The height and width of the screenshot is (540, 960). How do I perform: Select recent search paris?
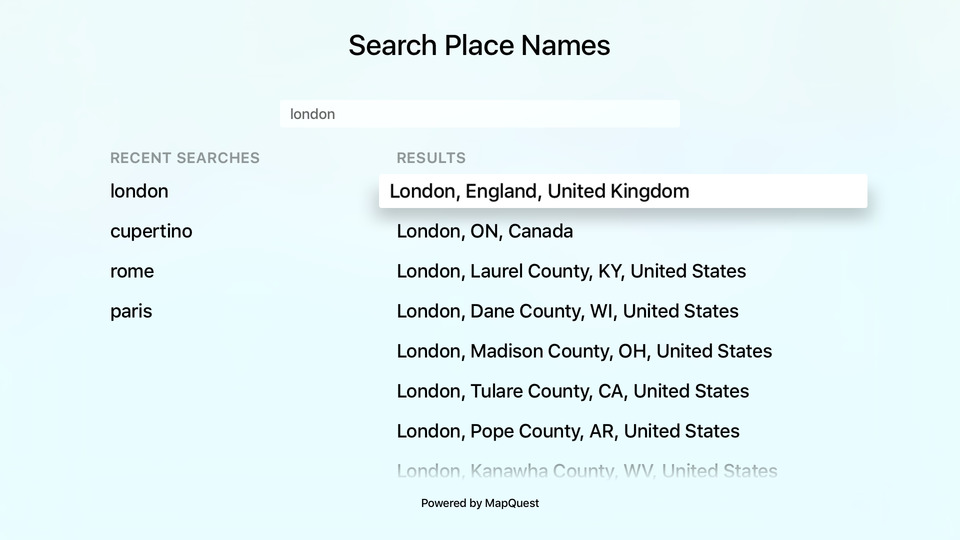pyautogui.click(x=131, y=311)
